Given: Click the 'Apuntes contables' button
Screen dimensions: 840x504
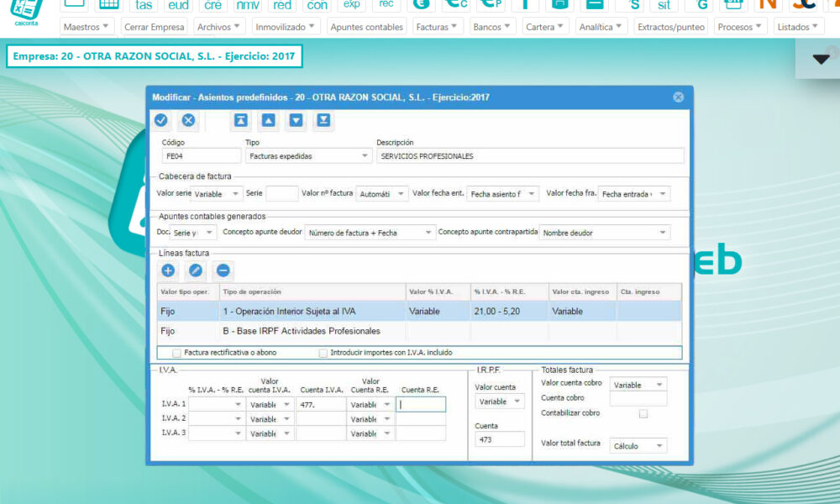Looking at the screenshot, I should [x=366, y=27].
